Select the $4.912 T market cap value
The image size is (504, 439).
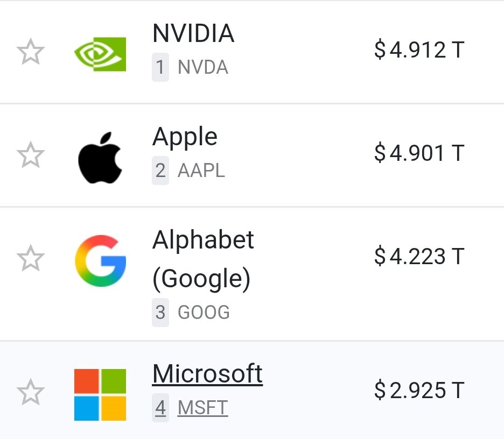tap(419, 50)
